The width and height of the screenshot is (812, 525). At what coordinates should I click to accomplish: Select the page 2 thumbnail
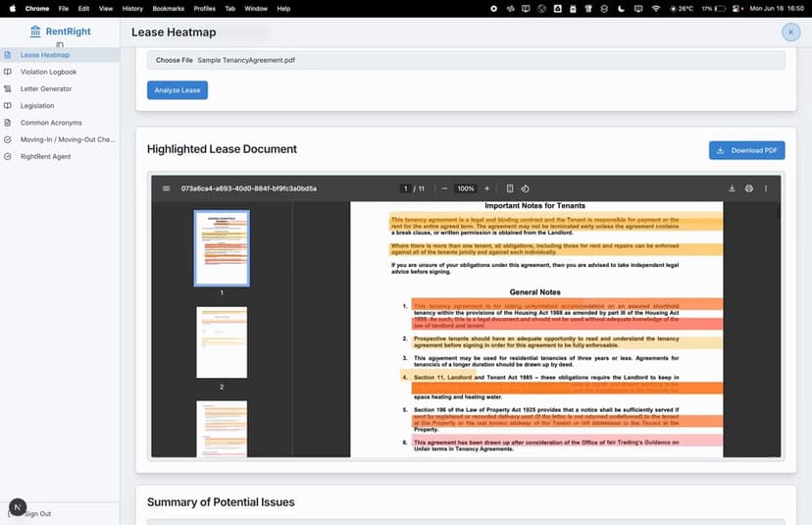pyautogui.click(x=222, y=342)
